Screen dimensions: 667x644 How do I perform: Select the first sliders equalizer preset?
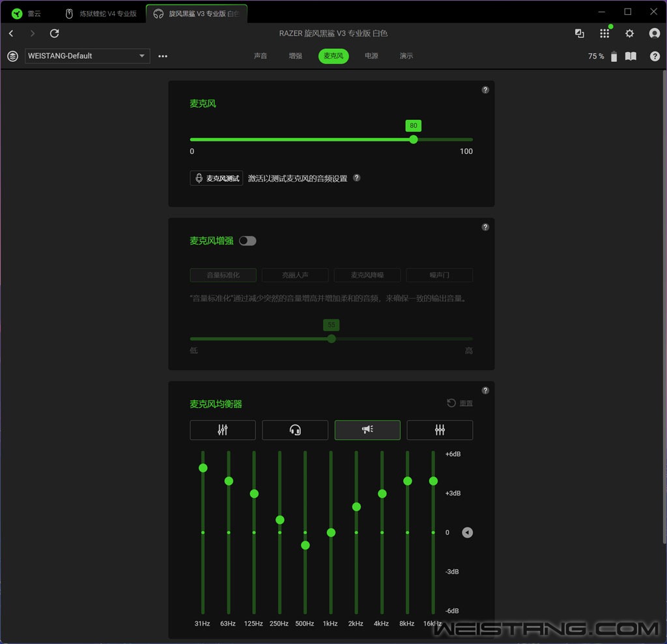[x=223, y=430]
